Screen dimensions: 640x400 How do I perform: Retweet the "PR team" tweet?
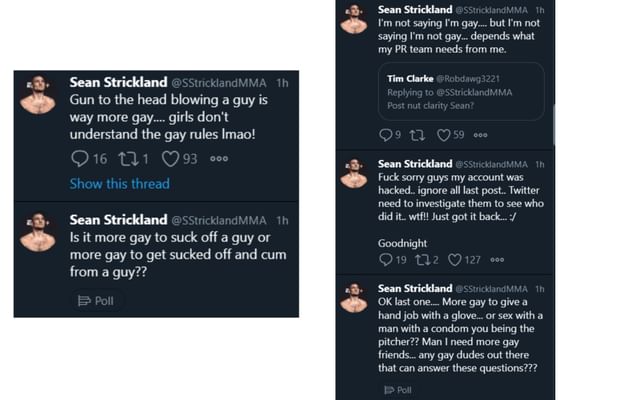point(417,135)
